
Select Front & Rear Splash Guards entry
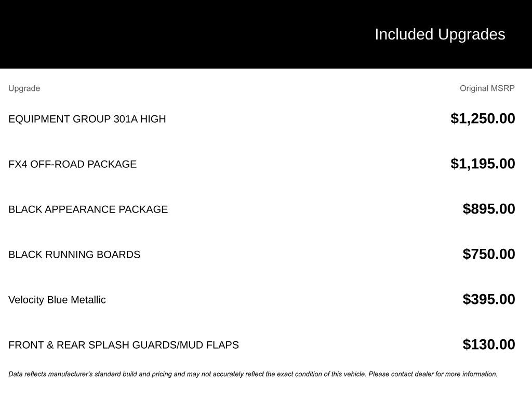pos(124,345)
